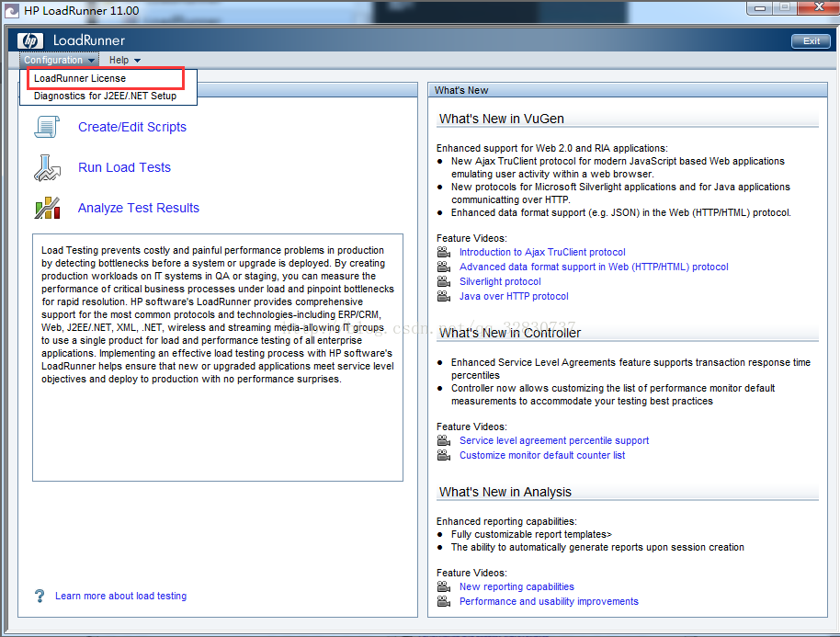
Task: Click the question mark help icon
Action: click(40, 596)
